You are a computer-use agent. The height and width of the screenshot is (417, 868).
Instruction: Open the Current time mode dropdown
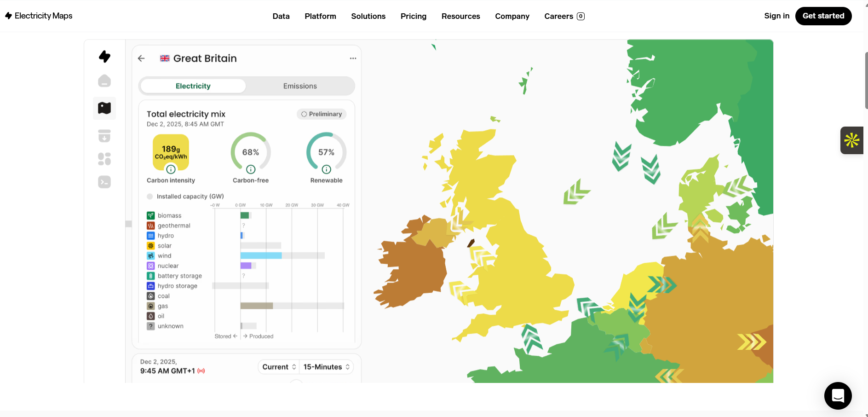[x=278, y=366]
